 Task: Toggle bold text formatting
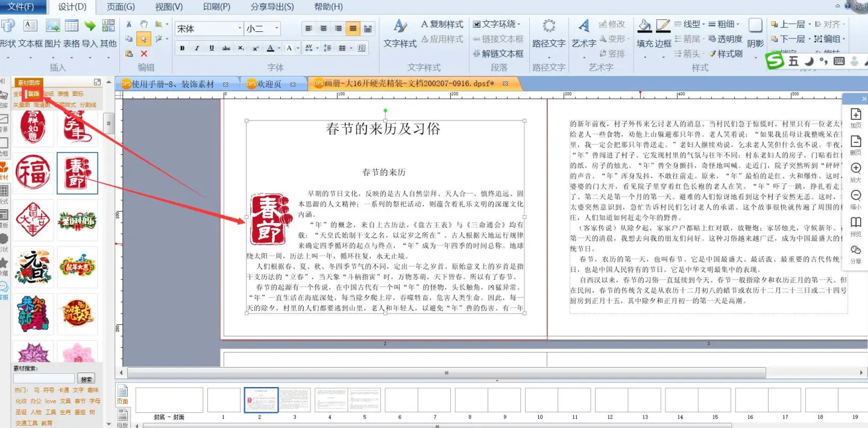(x=182, y=48)
